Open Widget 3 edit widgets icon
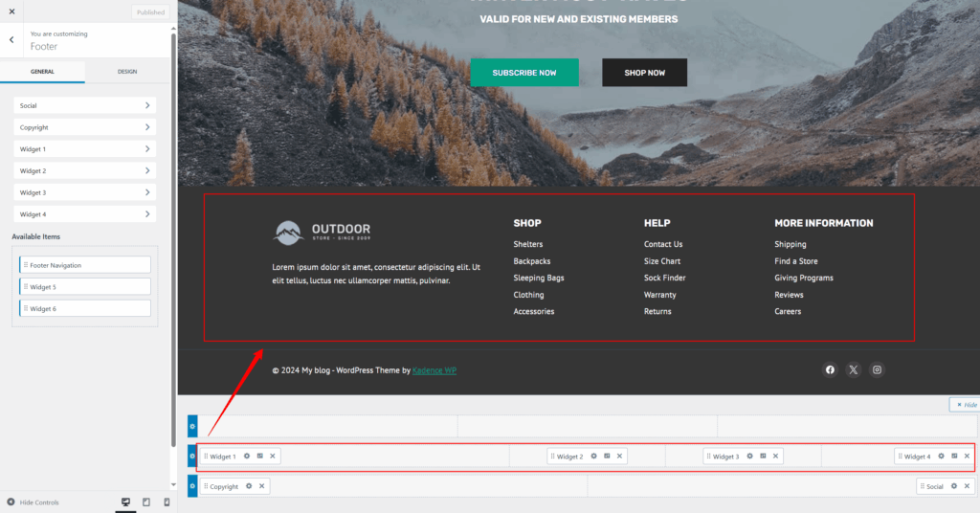 click(763, 457)
